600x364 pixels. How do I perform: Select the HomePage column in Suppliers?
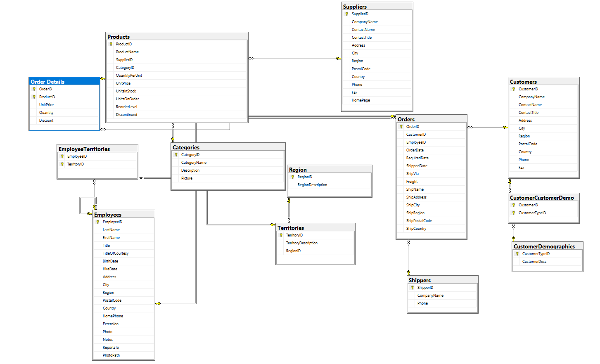(361, 100)
